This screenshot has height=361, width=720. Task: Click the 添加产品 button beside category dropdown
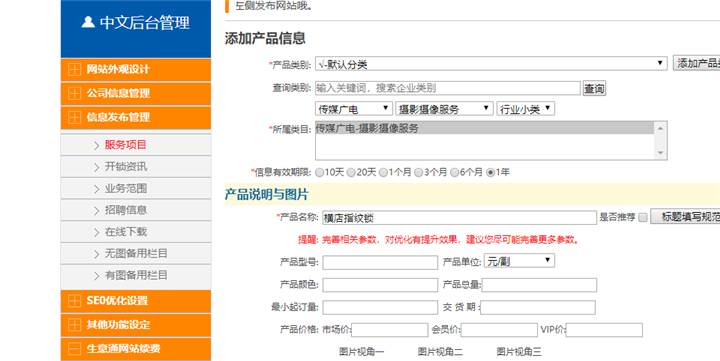(x=697, y=63)
